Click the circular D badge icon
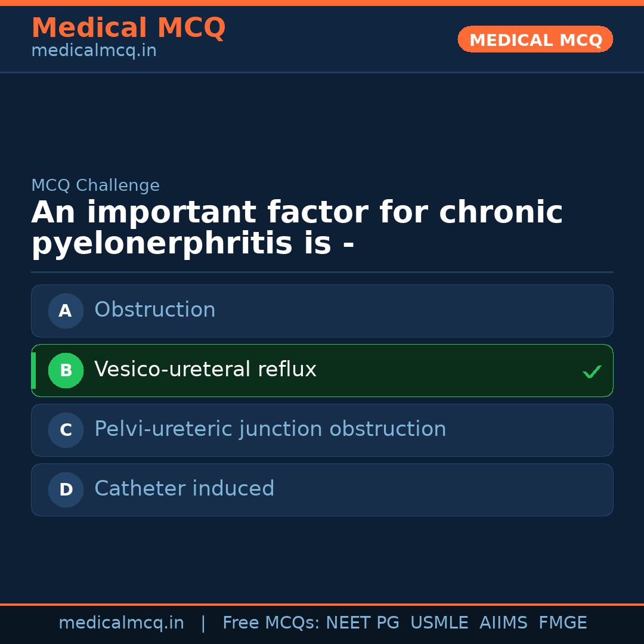 [66, 490]
